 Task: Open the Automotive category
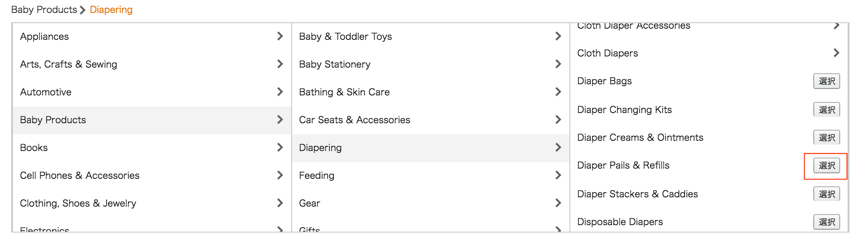[x=46, y=92]
